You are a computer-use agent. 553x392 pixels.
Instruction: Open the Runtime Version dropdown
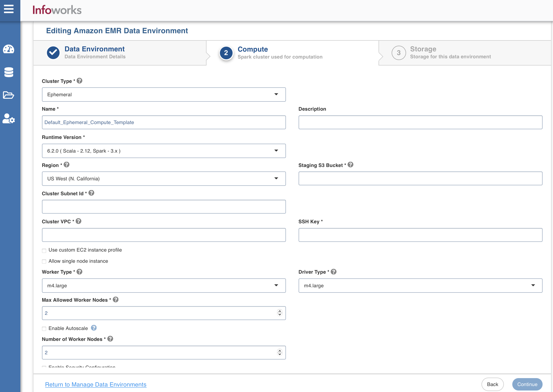click(164, 151)
